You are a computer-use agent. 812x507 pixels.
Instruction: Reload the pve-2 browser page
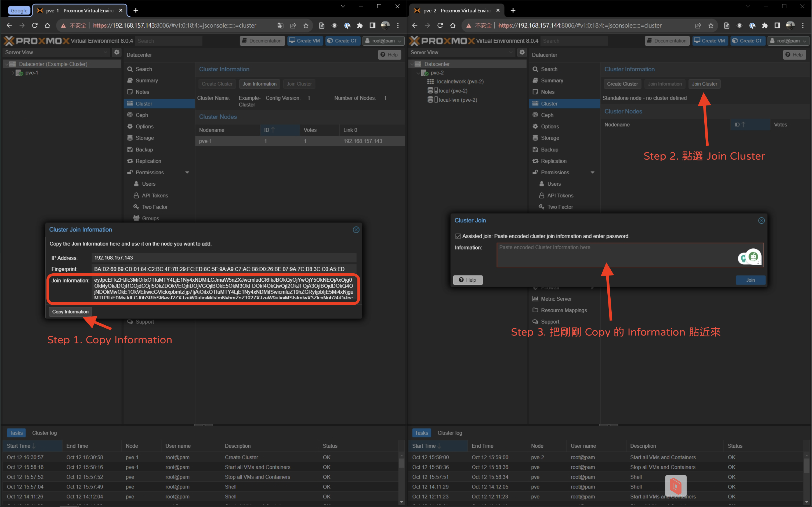pyautogui.click(x=440, y=25)
